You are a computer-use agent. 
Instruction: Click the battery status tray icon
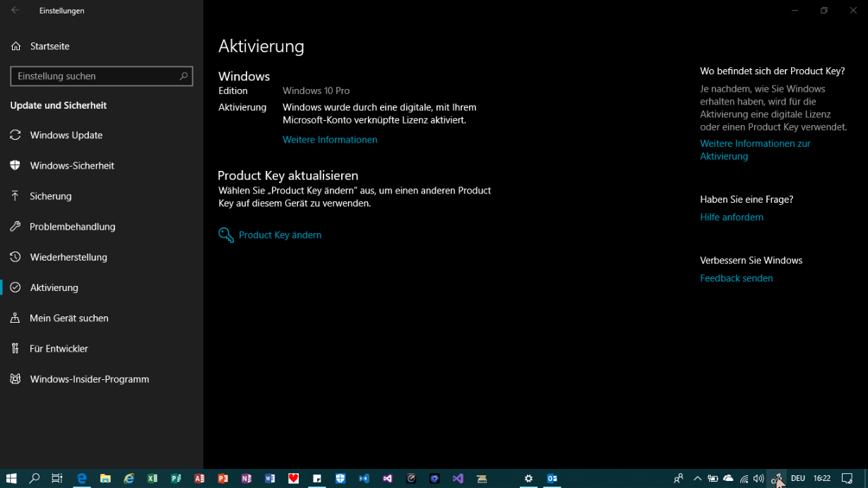pyautogui.click(x=713, y=479)
